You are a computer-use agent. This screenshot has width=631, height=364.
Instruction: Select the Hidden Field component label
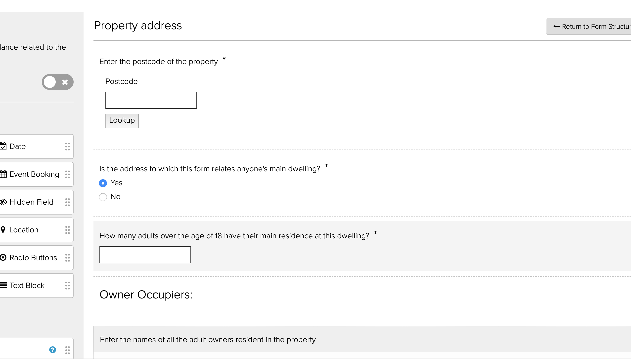(x=31, y=202)
